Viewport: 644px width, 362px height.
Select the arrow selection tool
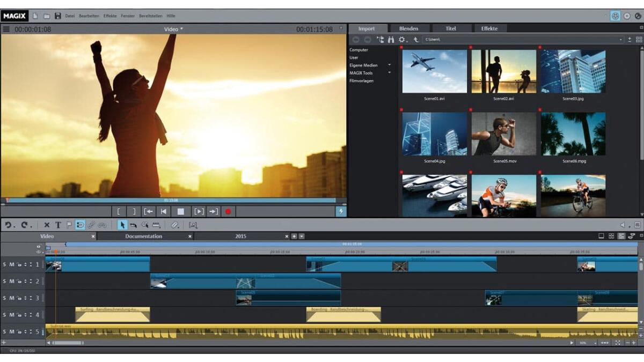pyautogui.click(x=122, y=225)
